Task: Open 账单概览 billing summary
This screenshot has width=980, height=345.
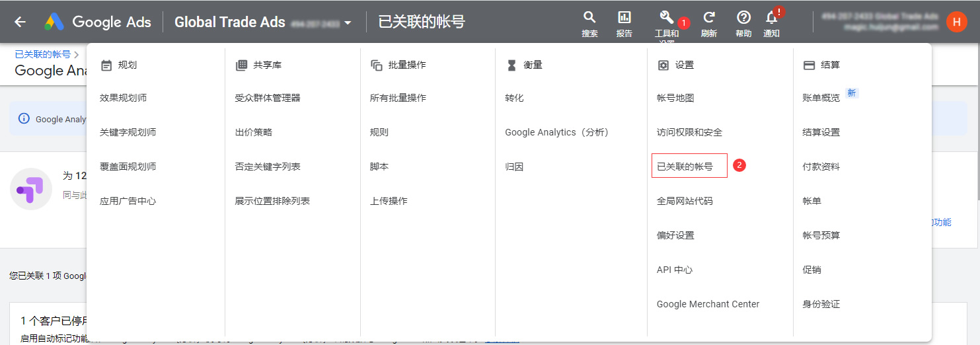Action: click(x=821, y=98)
